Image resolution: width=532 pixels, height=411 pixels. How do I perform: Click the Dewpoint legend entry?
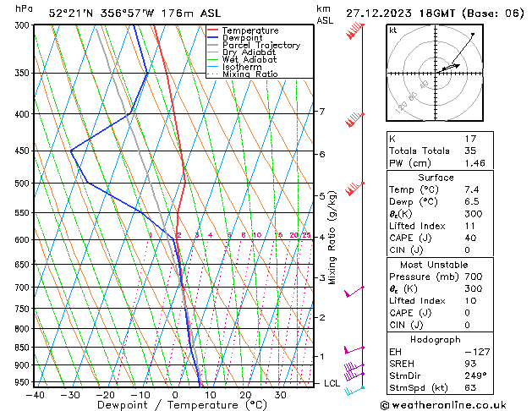(235, 38)
